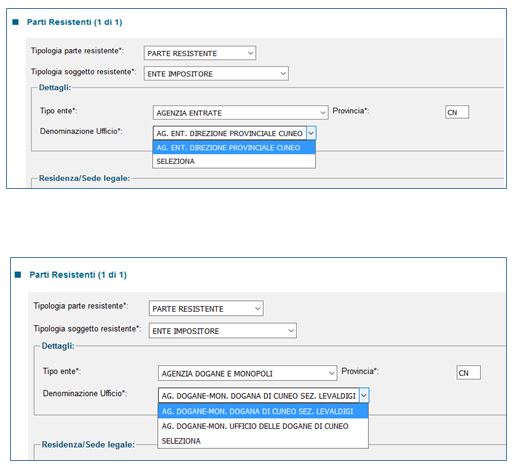Expand the AGENZIA DOGANE E MONOPOLI dropdown
The height and width of the screenshot is (470, 514).
coord(248,373)
